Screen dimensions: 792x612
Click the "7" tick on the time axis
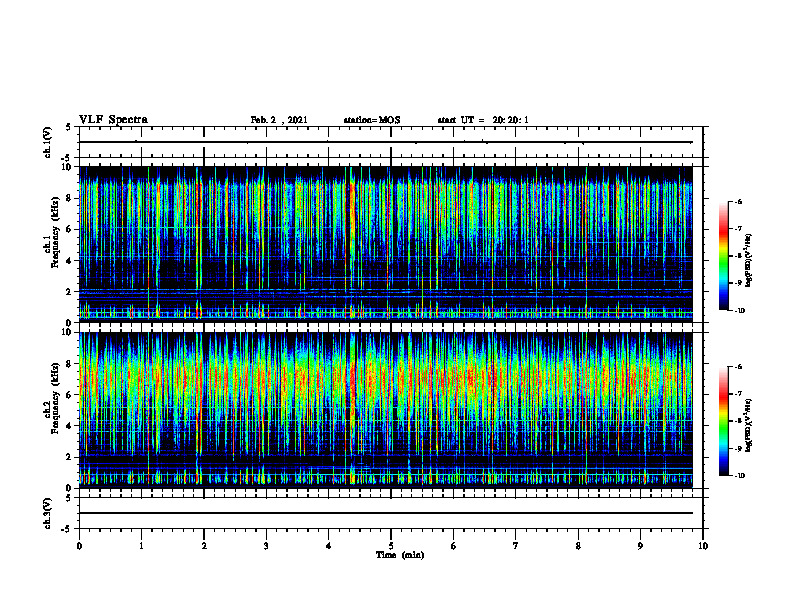pos(516,546)
